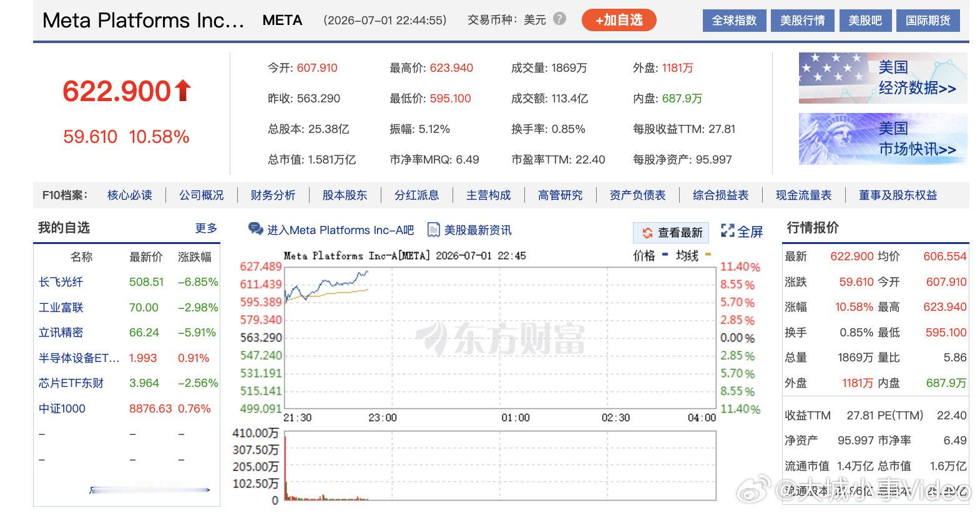Viewport: 980px width, 513px height.
Task: Open 综合损益表 in F10档案
Action: (720, 195)
